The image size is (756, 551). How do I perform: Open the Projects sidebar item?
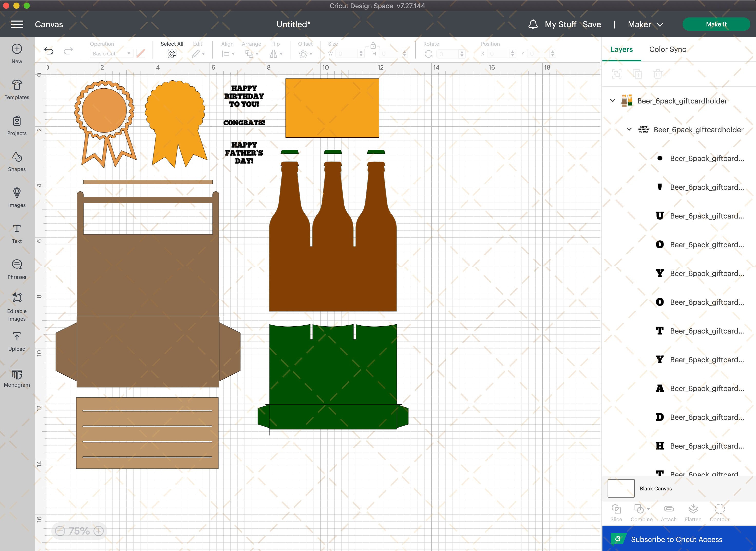coord(17,125)
